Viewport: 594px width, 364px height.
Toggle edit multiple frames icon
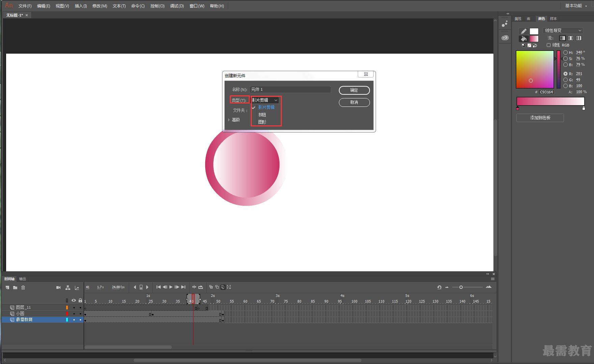click(223, 287)
